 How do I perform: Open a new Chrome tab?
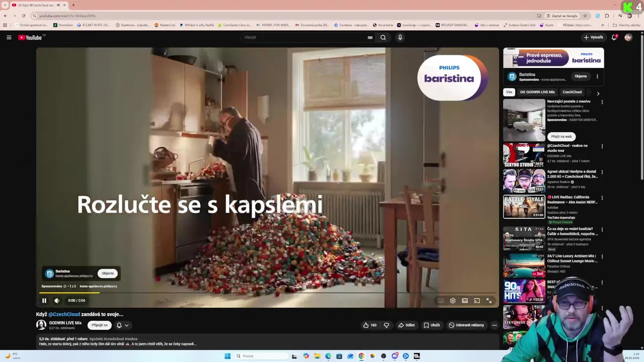pyautogui.click(x=73, y=5)
